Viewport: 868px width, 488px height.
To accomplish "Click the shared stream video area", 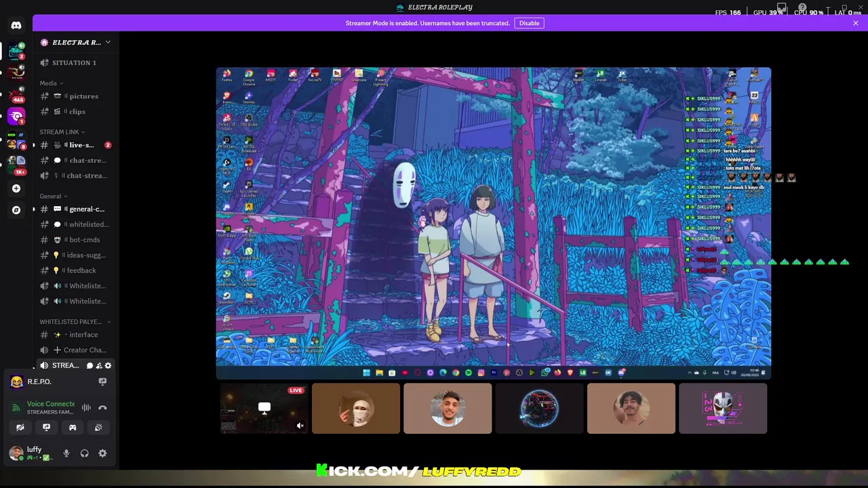I will point(494,223).
